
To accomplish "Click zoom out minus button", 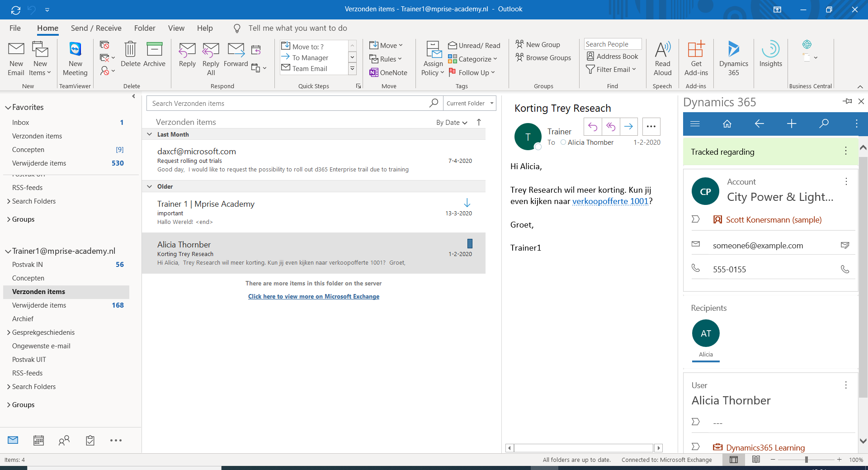I will (773, 460).
